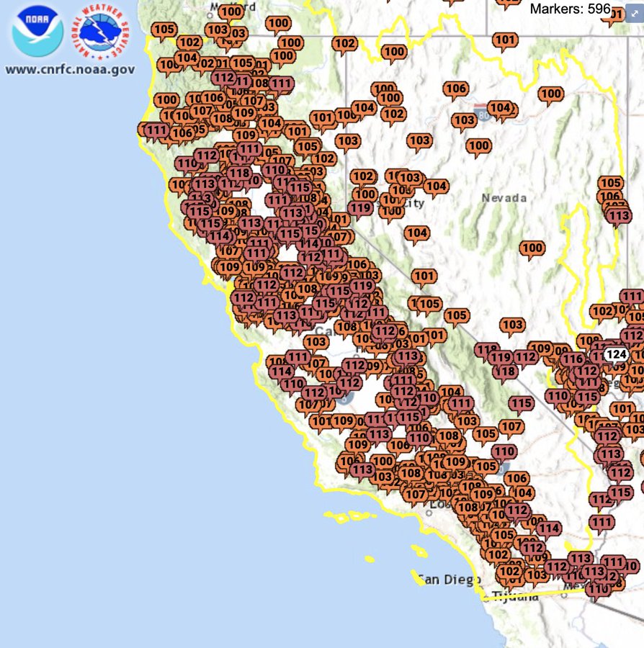The image size is (644, 648).
Task: Open the www.cnrfc.noaa.gov link
Action: (x=70, y=69)
